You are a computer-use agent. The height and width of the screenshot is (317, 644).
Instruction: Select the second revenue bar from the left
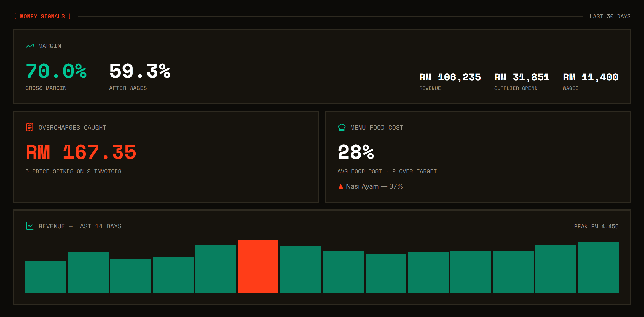(88, 273)
